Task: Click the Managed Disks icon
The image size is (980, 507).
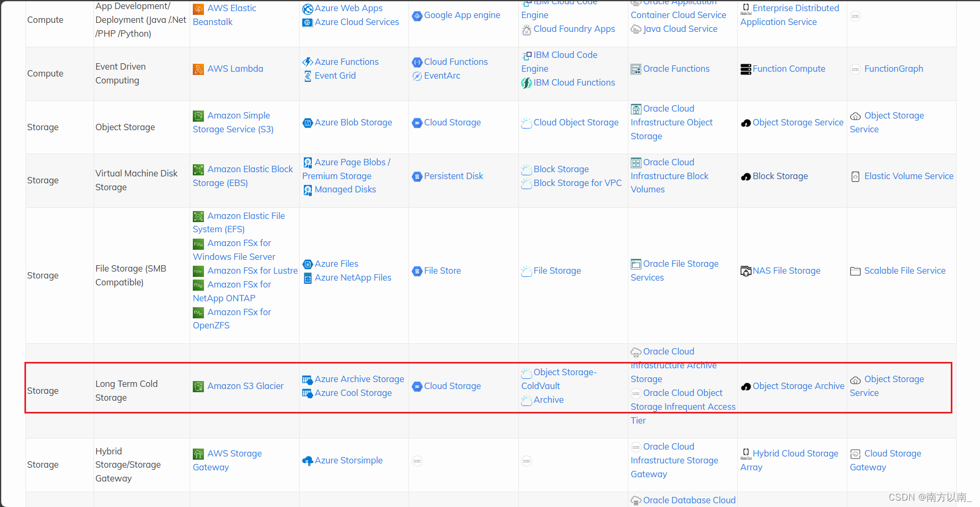Action: point(307,190)
